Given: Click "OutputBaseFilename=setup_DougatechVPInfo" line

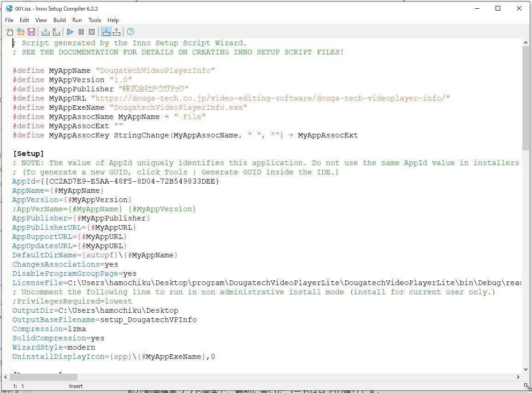Looking at the screenshot, I should pos(105,320).
